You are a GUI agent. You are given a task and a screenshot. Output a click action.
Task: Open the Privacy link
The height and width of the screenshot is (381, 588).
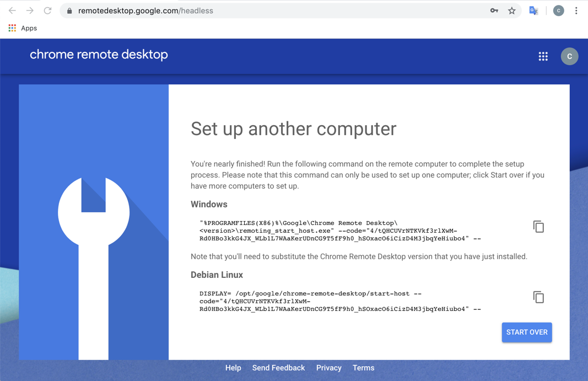coord(329,368)
